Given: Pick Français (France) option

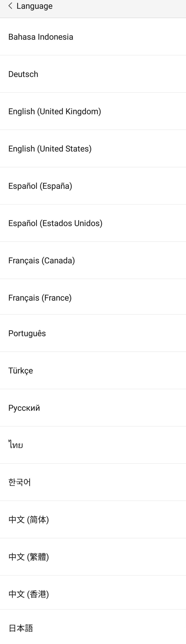Looking at the screenshot, I should coord(40,298).
